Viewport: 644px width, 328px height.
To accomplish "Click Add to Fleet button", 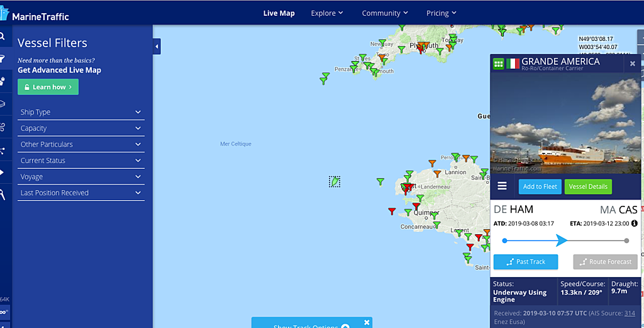I will pos(540,186).
